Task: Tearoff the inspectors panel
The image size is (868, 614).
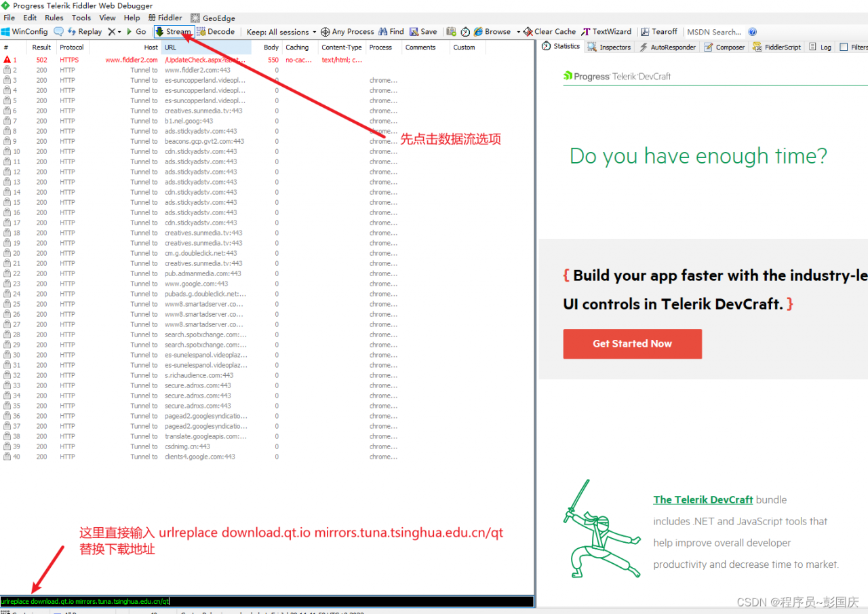Action: click(659, 31)
